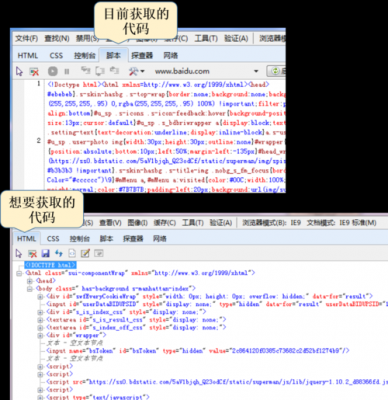The width and height of the screenshot is (388, 400).
Task: Select 脚本 tab in upper window
Action: (x=113, y=55)
